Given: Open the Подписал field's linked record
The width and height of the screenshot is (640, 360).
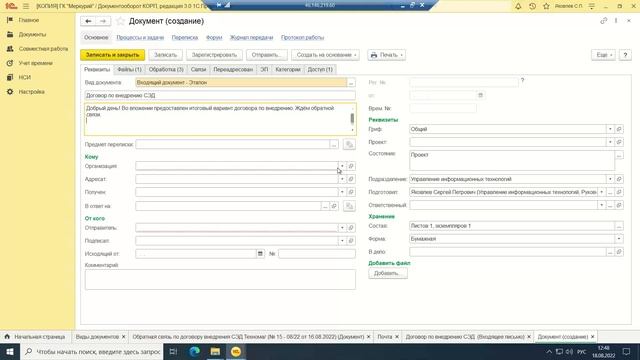Looking at the screenshot, I should tap(351, 241).
